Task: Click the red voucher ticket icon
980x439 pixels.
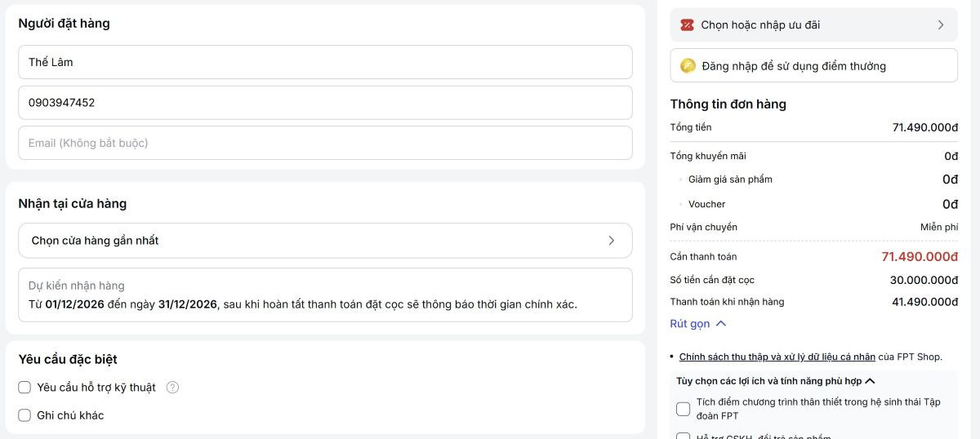Action: click(687, 25)
